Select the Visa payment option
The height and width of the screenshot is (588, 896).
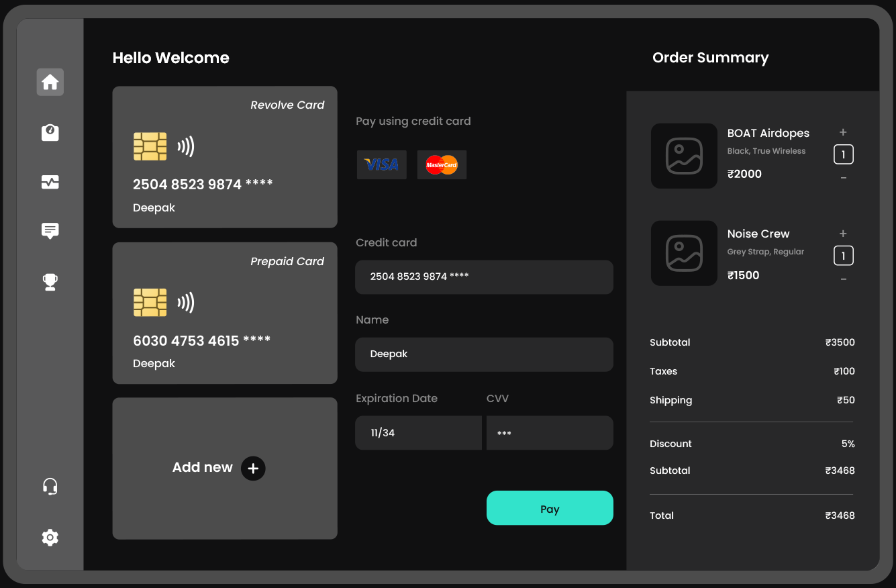381,164
